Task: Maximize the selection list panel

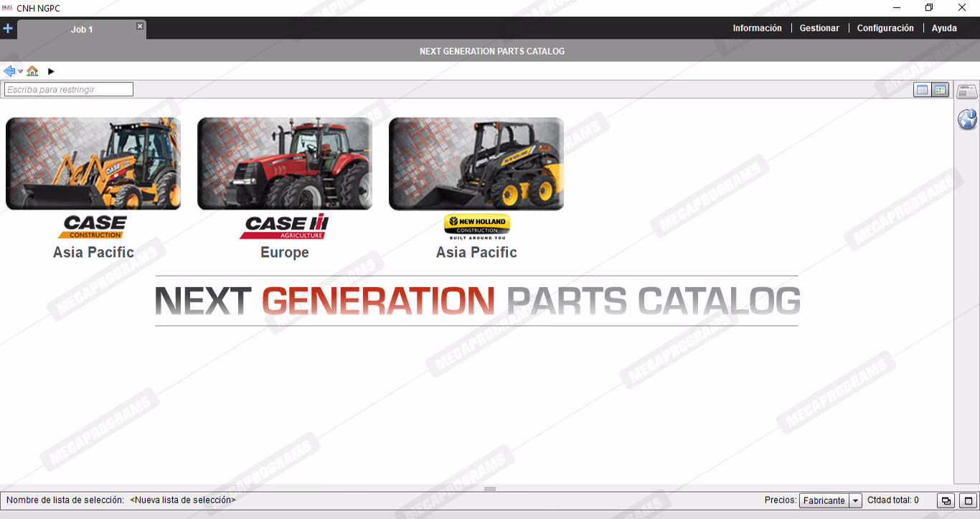Action: pos(968,500)
